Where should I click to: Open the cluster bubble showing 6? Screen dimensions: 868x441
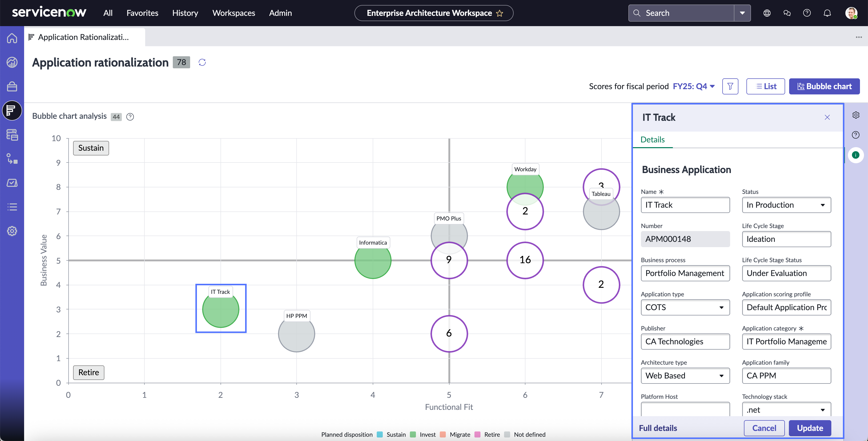(449, 334)
